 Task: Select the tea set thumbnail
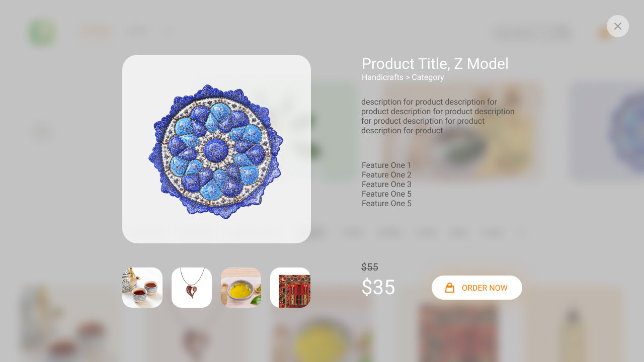point(142,288)
